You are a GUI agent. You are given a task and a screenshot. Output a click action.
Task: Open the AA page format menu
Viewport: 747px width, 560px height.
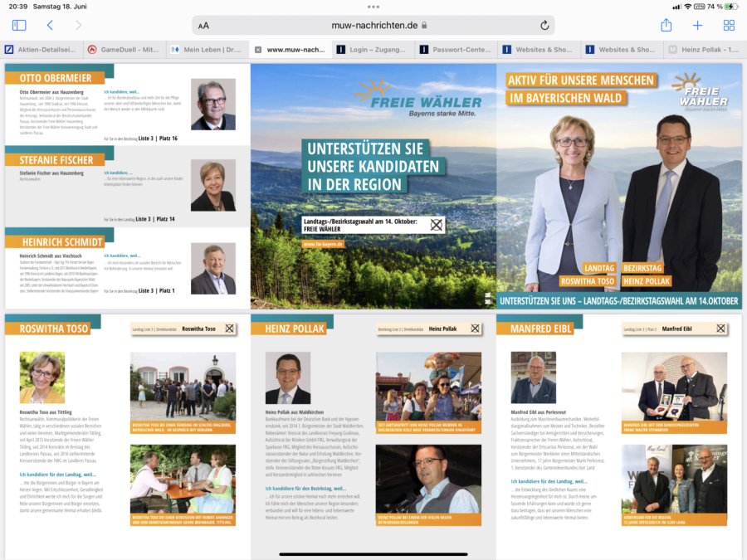pos(204,26)
